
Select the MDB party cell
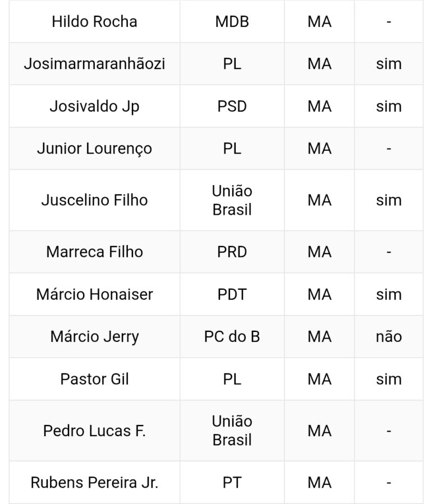pyautogui.click(x=232, y=22)
